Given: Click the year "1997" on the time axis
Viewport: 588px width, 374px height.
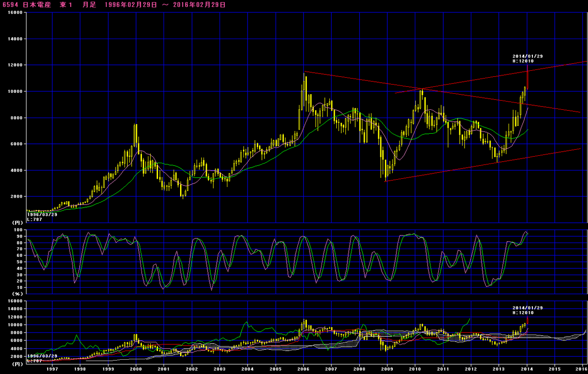Looking at the screenshot, I should 52,368.
